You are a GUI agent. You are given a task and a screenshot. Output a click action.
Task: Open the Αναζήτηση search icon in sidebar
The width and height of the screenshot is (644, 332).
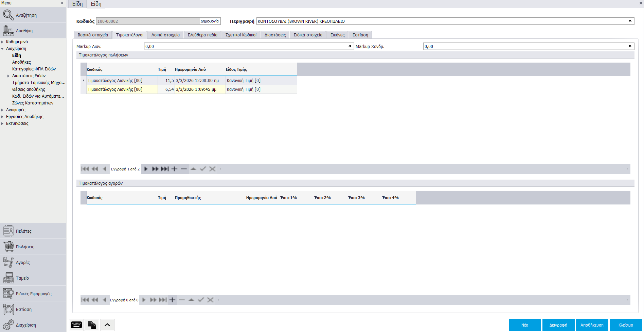point(8,15)
